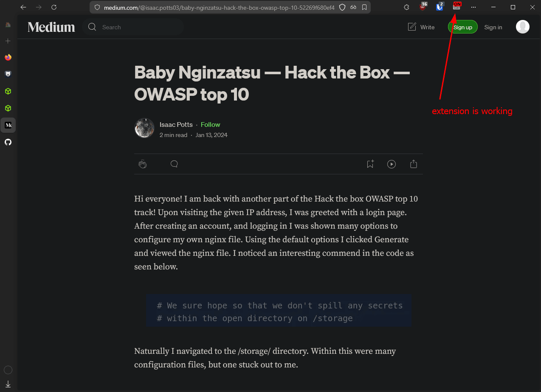Play the listen-to-article button
541x392 pixels.
click(x=392, y=164)
